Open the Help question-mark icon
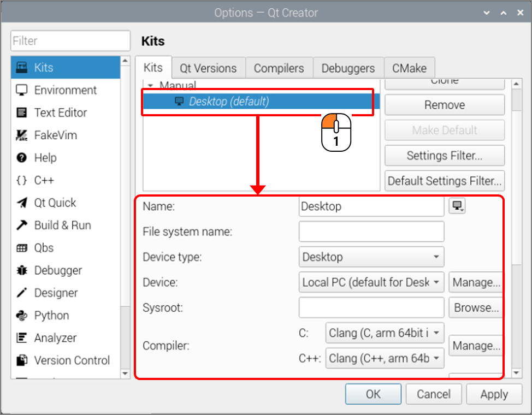Image resolution: width=532 pixels, height=415 pixels. [22, 157]
